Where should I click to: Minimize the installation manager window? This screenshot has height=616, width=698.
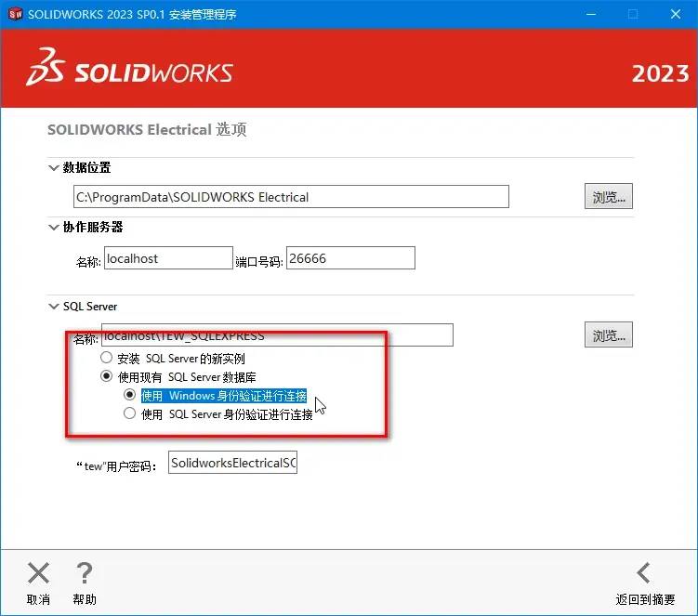point(591,14)
